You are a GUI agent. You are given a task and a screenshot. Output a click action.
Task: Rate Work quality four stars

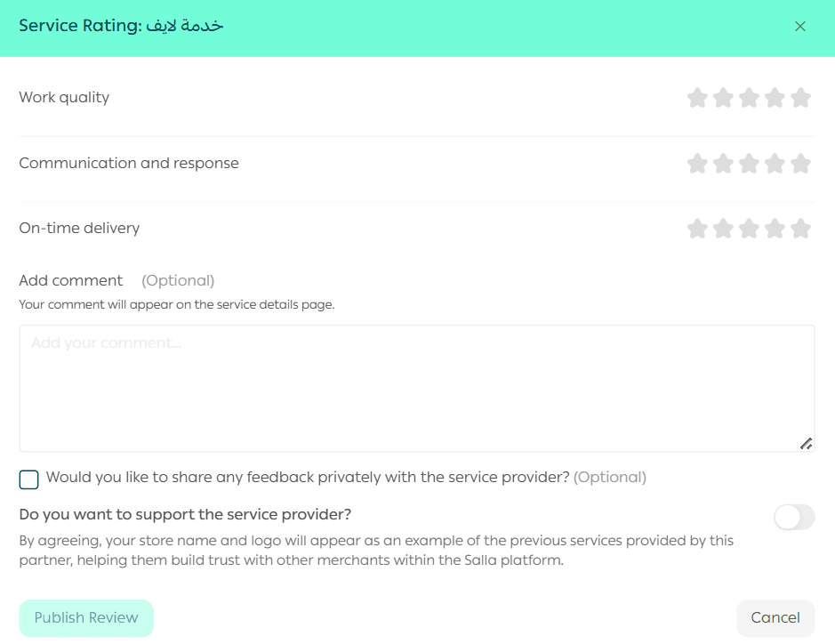(x=775, y=98)
